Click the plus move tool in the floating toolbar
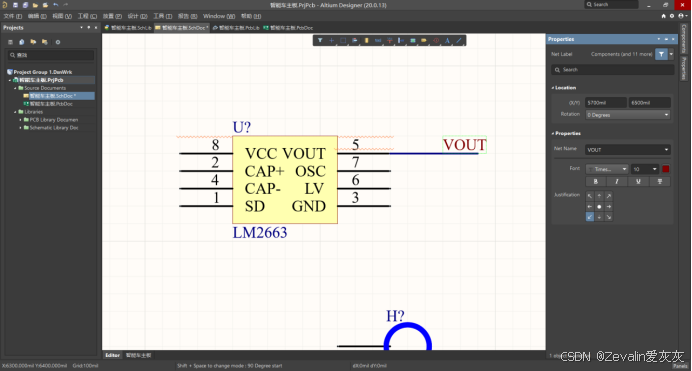This screenshot has width=692, height=371. pyautogui.click(x=332, y=41)
